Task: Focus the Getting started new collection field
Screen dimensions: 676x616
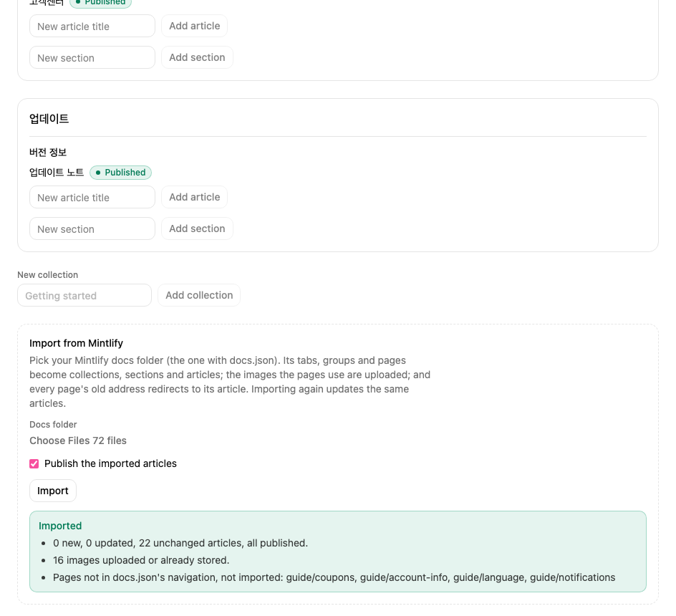Action: (84, 295)
